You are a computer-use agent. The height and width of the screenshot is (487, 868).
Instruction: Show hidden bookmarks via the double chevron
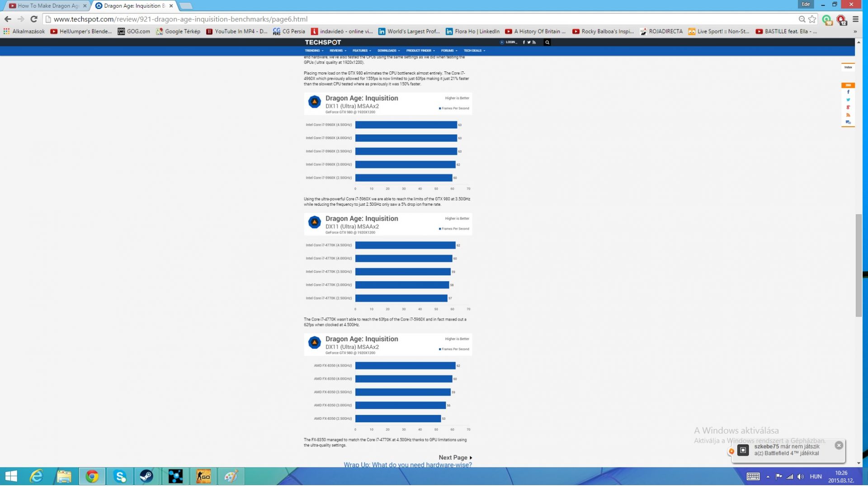coord(855,32)
